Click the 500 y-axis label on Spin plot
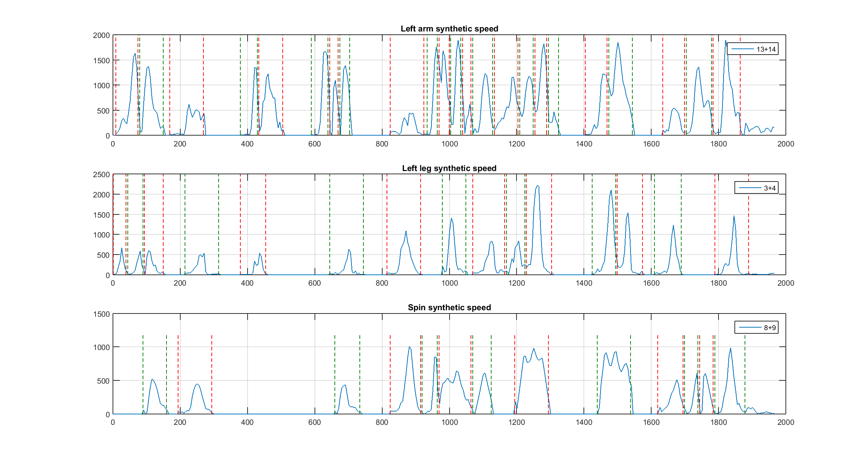 [103, 381]
